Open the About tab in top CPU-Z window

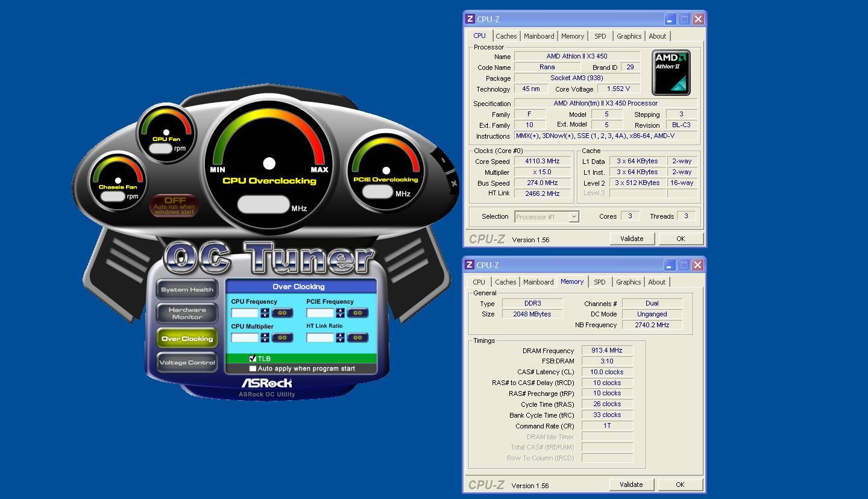[x=658, y=36]
